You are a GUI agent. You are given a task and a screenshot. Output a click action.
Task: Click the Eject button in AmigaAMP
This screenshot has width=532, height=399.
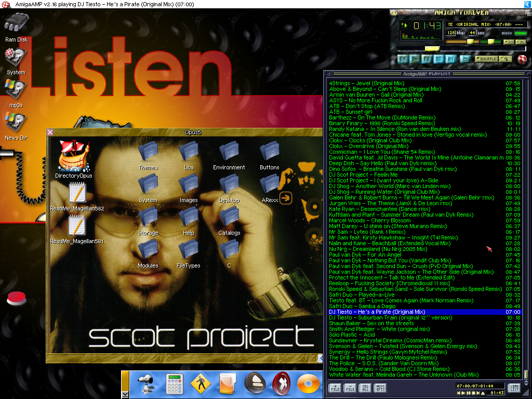point(465,59)
